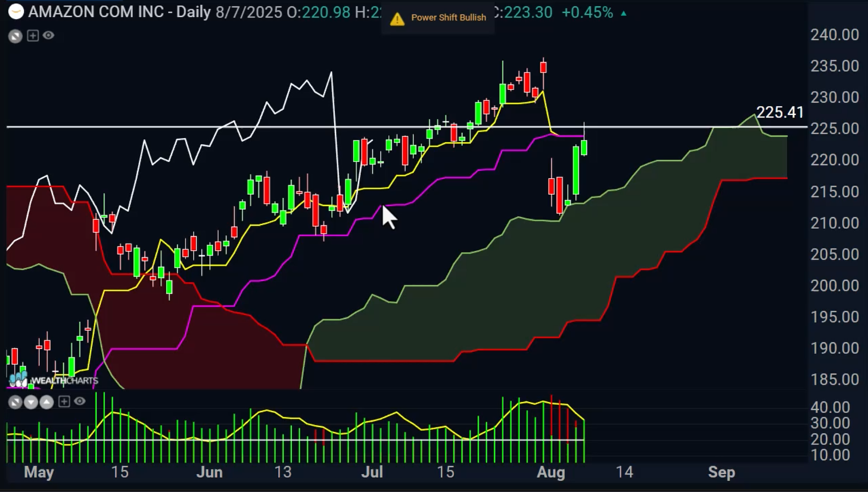868x492 pixels.
Task: Move the lower indicator pane up
Action: coord(46,402)
